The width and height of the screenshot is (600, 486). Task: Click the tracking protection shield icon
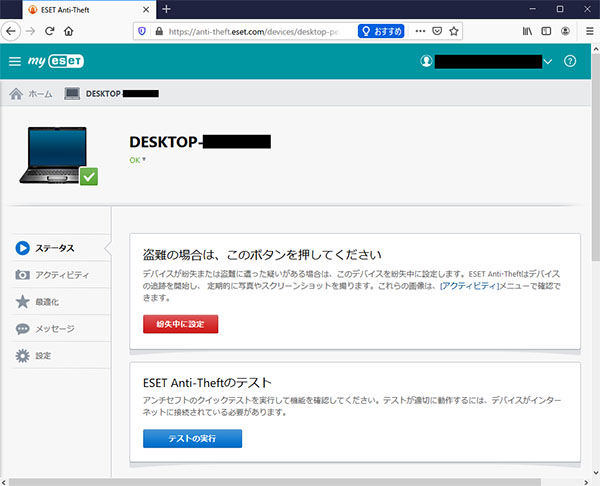(142, 31)
